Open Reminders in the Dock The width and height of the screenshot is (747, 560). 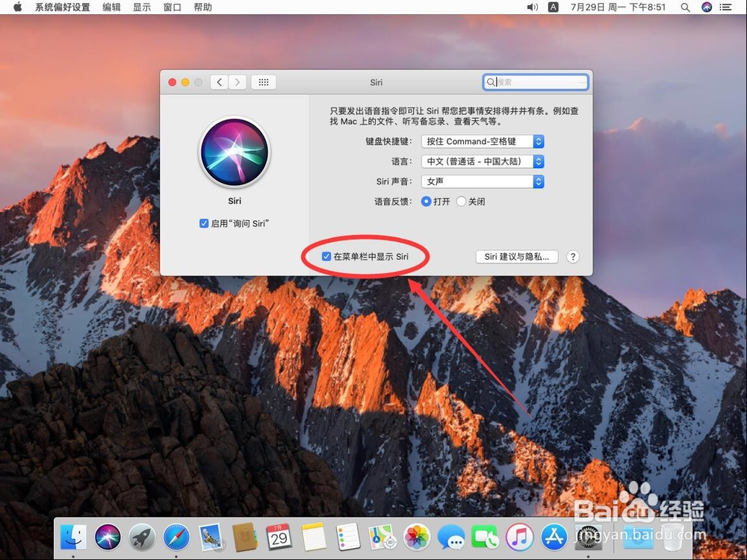(348, 538)
